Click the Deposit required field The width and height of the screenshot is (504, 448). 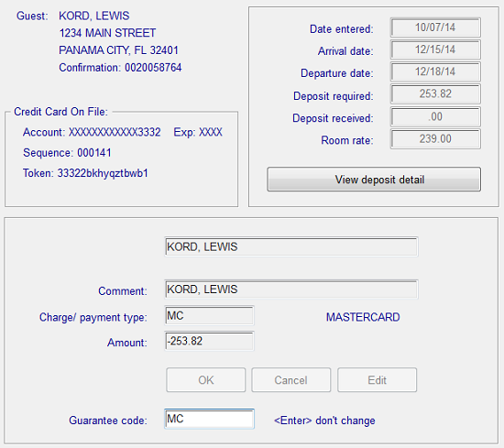click(x=435, y=94)
